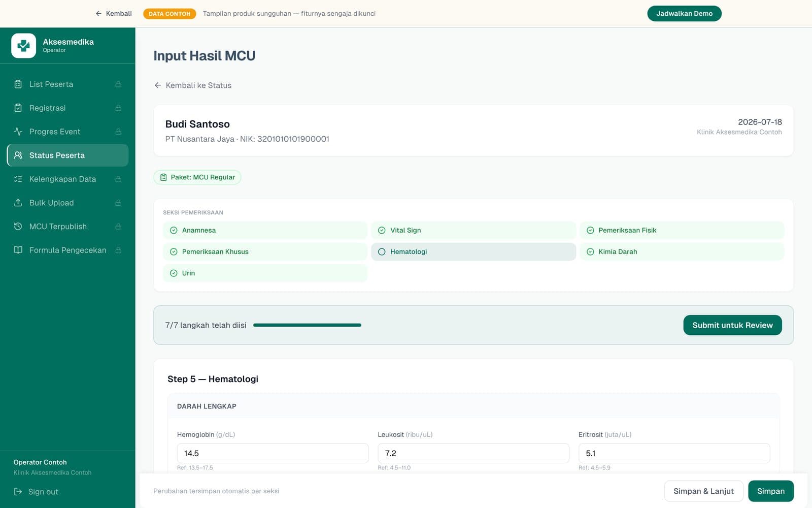
Task: Select the Kimia Darah exam section
Action: [682, 251]
